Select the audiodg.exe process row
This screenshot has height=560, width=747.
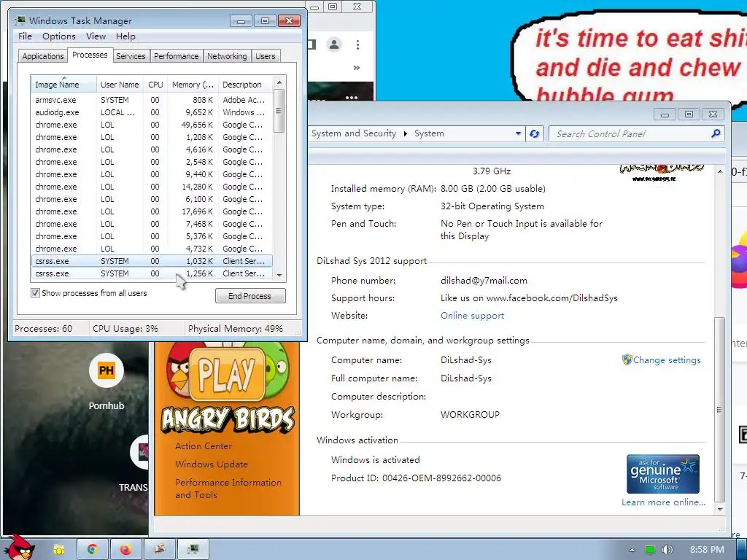coord(152,112)
